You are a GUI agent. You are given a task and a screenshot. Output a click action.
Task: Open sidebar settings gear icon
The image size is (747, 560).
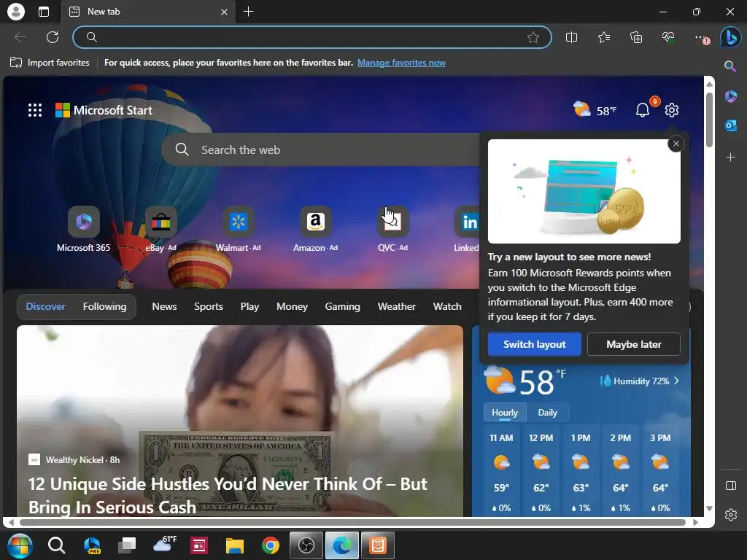[730, 515]
